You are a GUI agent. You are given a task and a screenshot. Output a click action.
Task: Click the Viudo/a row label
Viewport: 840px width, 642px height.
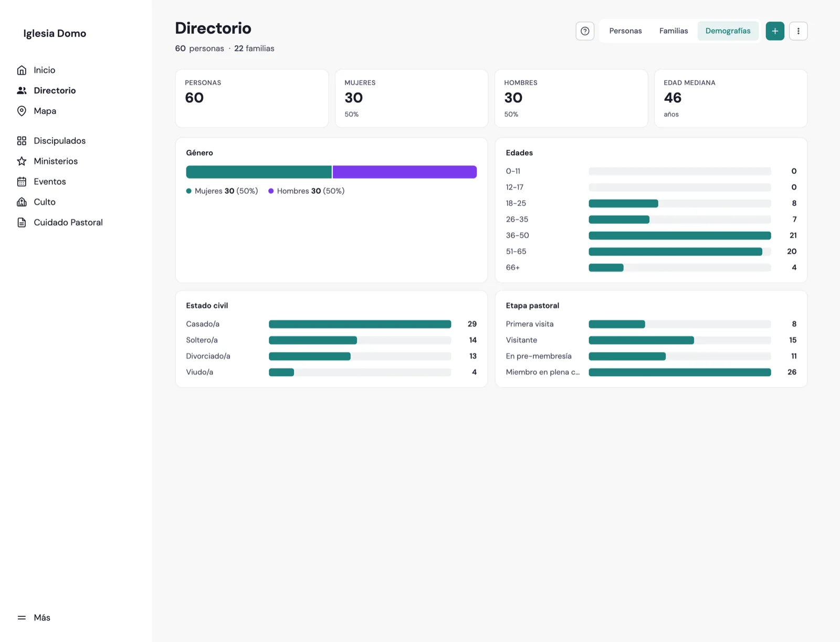pyautogui.click(x=199, y=372)
